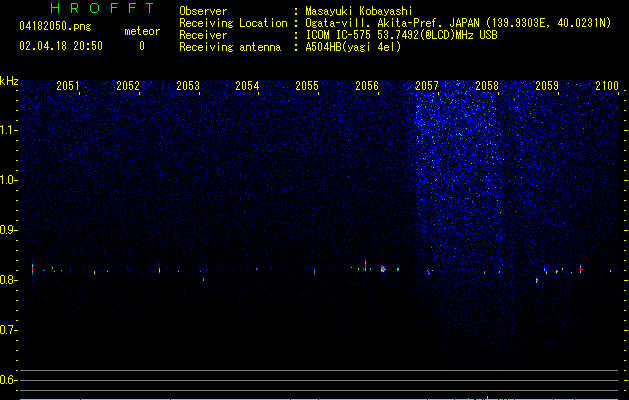Click the 0.8 kHz axis label
Image resolution: width=629 pixels, height=400 pixels.
(x=8, y=280)
